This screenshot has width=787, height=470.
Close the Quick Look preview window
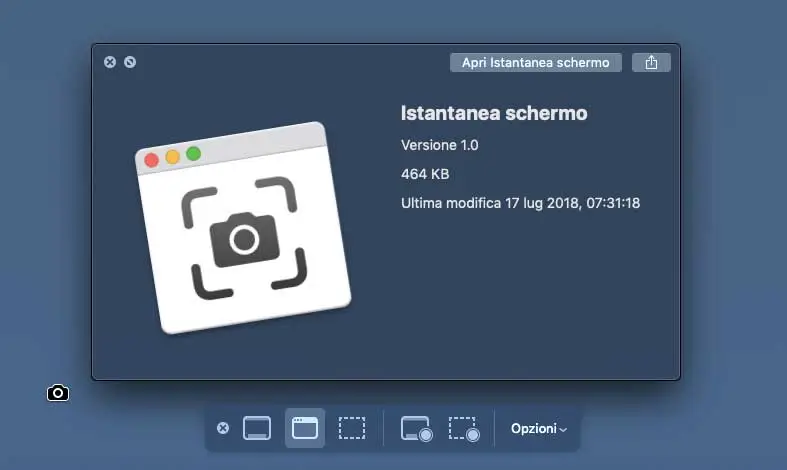(110, 62)
